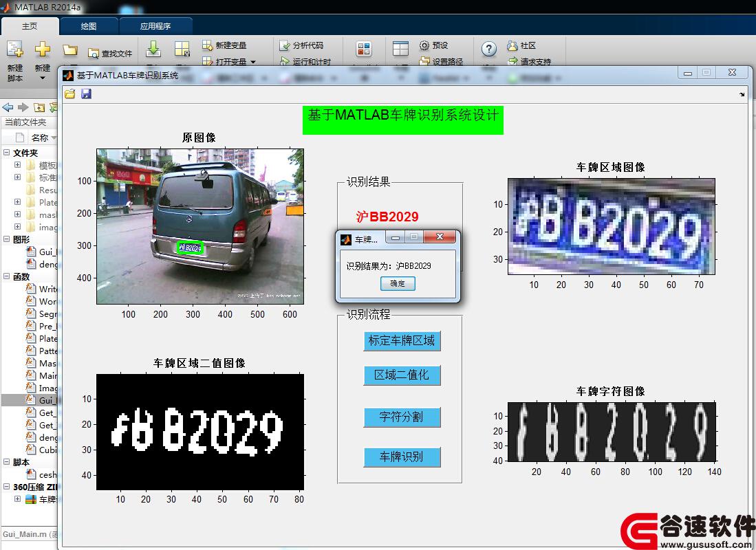Screen dimensions: 756x550
Task: Select the Patte function file
Action: (x=41, y=351)
